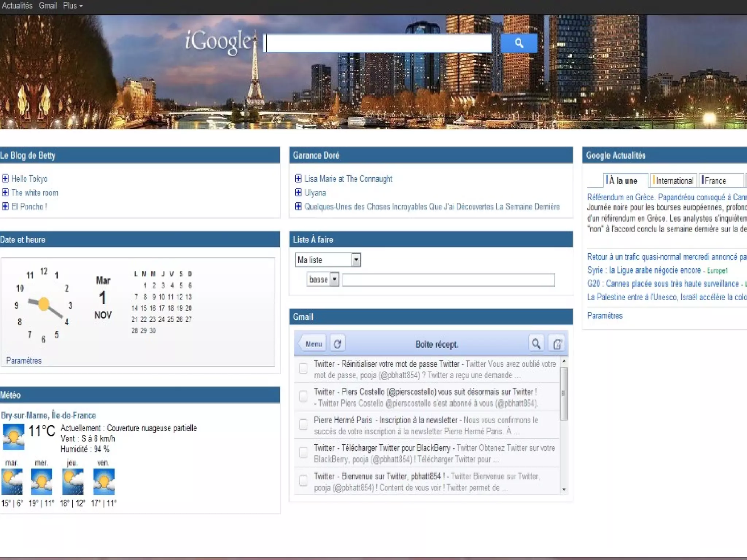Check the Bienvenue sur Twitter email
The width and height of the screenshot is (747, 560).
pyautogui.click(x=303, y=481)
